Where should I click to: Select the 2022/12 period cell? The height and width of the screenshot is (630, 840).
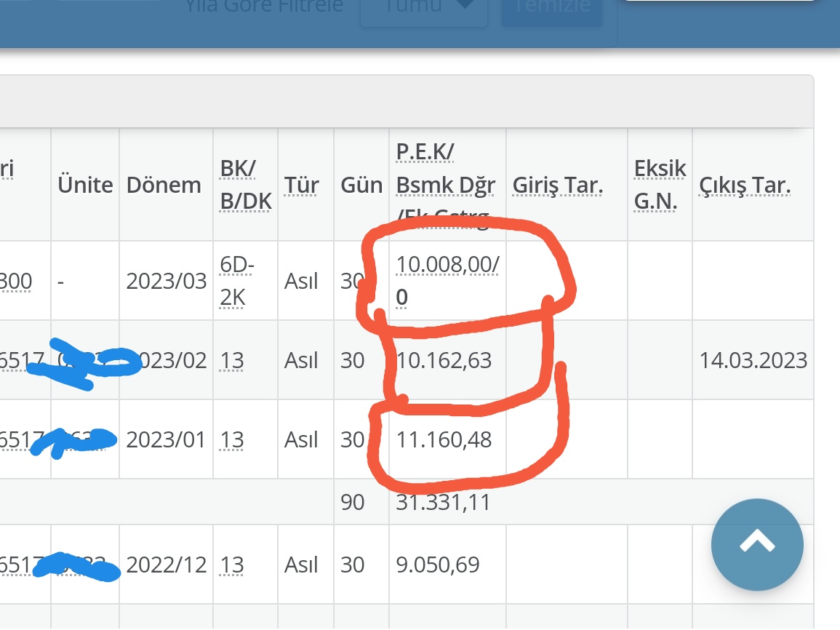pos(166,565)
